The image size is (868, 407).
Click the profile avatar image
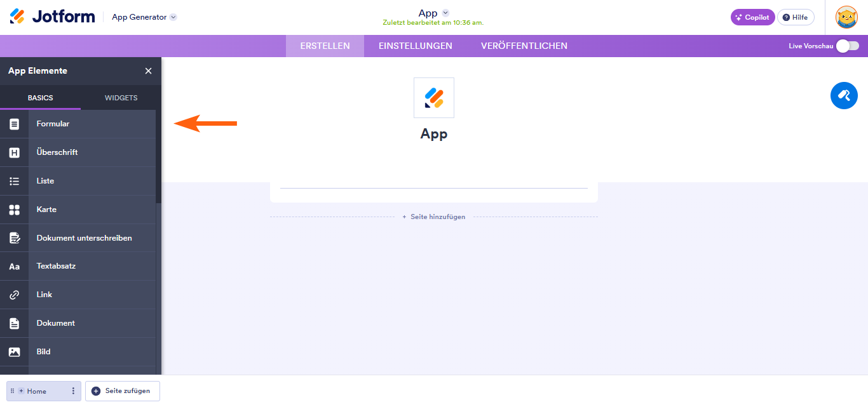point(846,17)
